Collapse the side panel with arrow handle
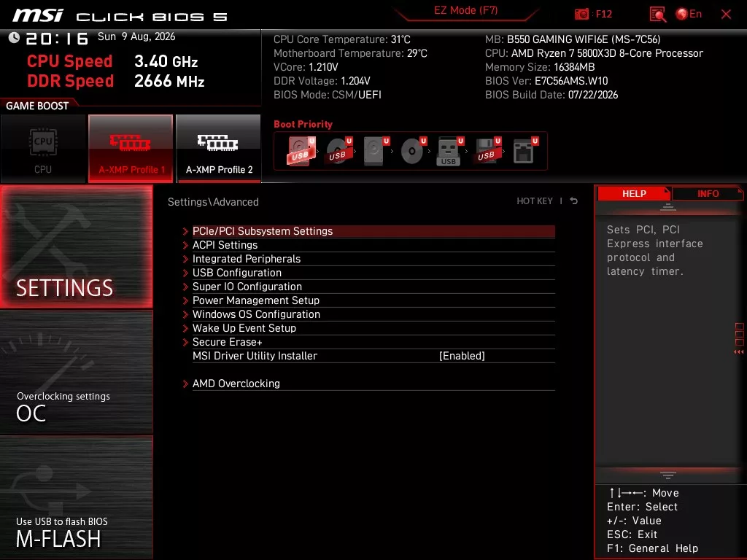This screenshot has width=747, height=560. tap(739, 352)
